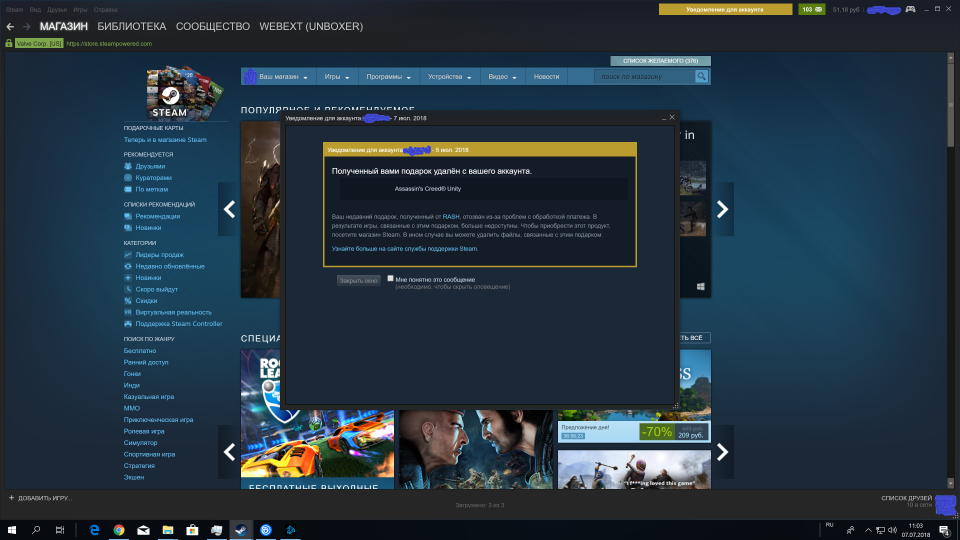Switch to 'БИБЛИОТЕКА' tab
This screenshot has width=960, height=540.
(x=132, y=26)
